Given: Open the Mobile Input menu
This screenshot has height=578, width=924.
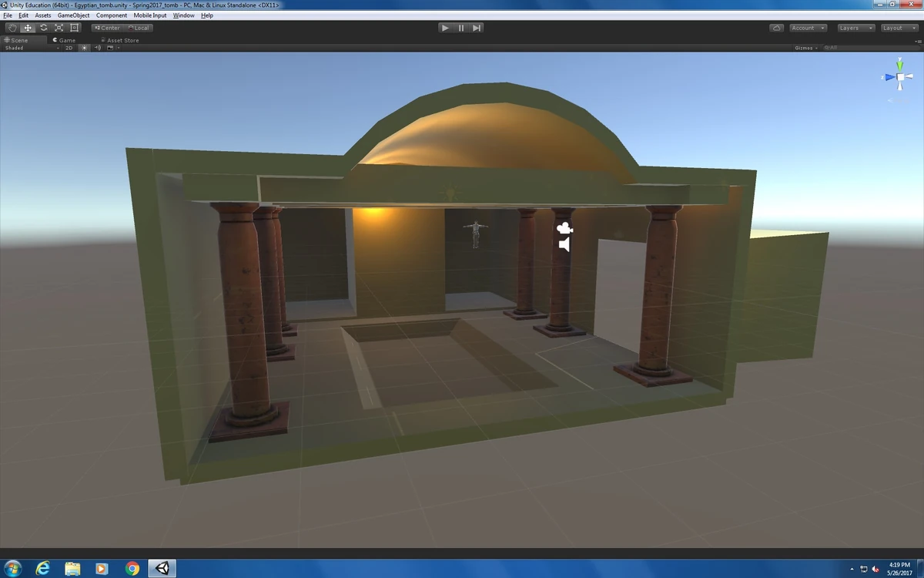Looking at the screenshot, I should tap(150, 15).
